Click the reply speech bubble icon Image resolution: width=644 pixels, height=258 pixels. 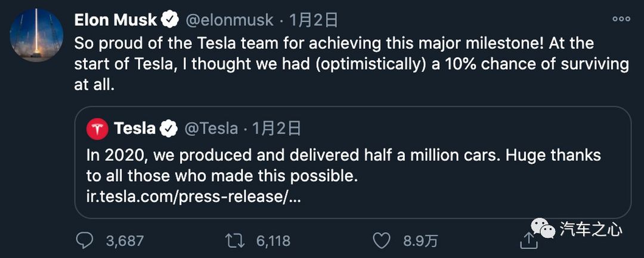[x=85, y=240]
